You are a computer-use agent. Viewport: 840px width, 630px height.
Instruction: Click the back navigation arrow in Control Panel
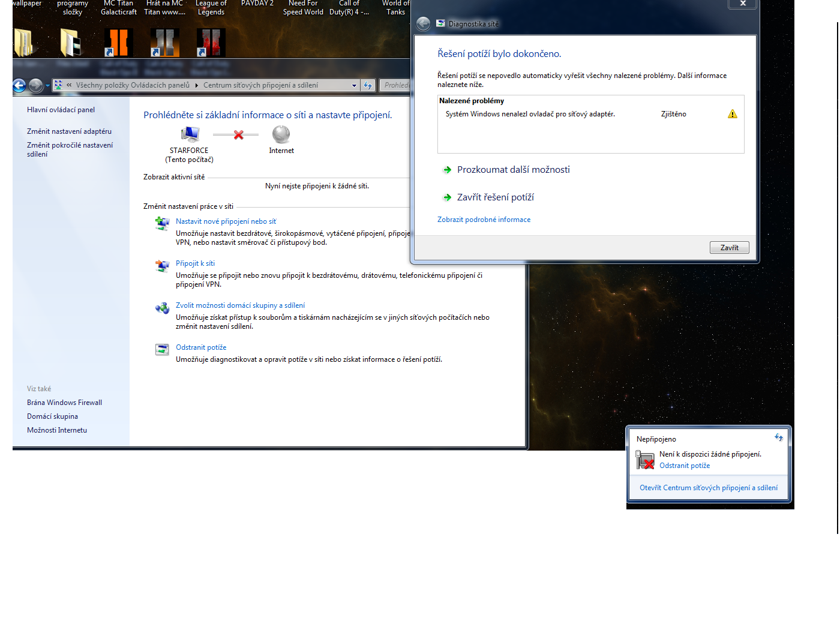click(19, 86)
